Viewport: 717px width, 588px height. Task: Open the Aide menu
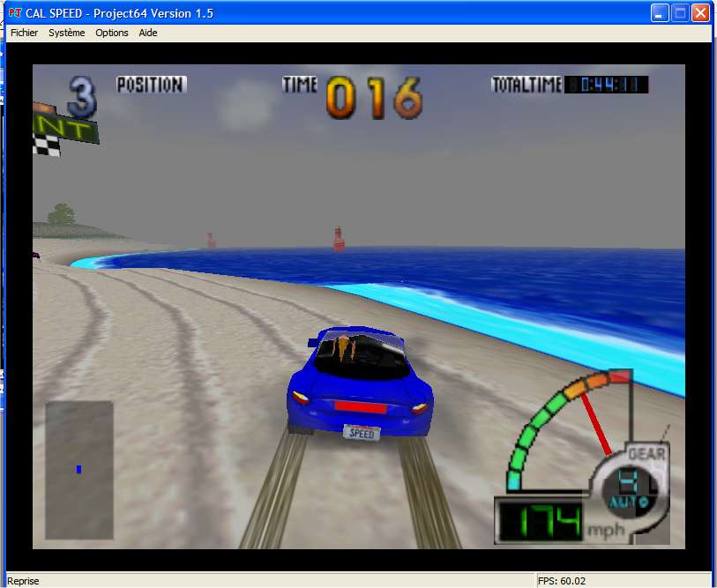point(148,33)
